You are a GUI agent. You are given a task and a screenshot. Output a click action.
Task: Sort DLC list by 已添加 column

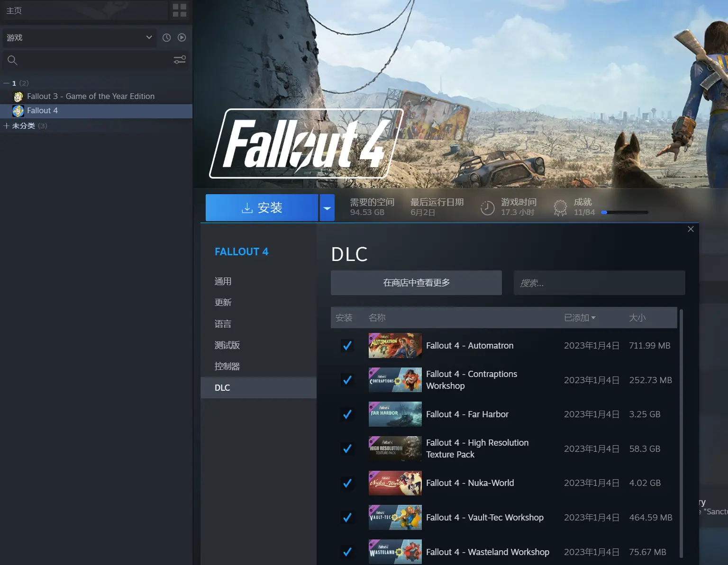click(580, 318)
